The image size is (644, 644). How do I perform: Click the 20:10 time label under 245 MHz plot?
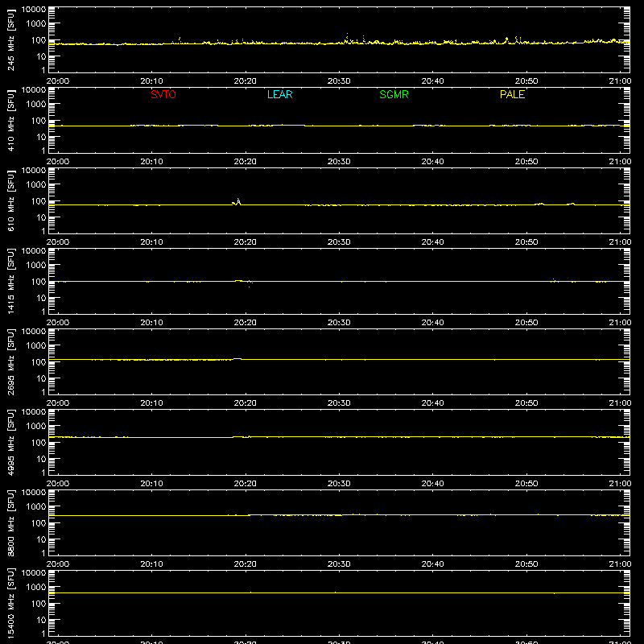(x=151, y=81)
